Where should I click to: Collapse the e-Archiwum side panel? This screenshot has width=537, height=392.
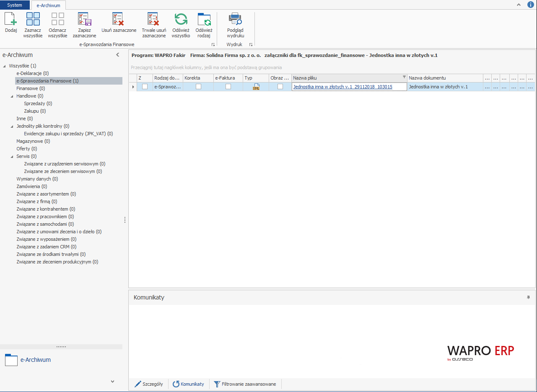[118, 55]
